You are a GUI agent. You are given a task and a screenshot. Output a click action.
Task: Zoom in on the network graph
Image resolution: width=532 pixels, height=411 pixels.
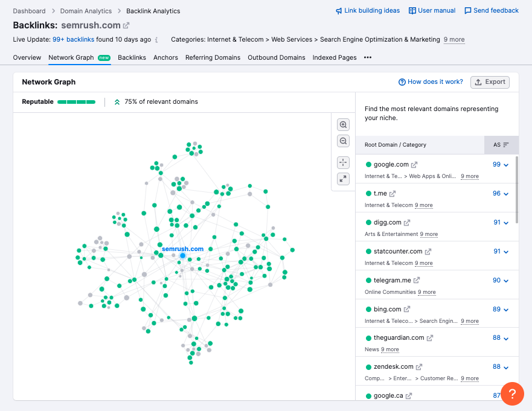pyautogui.click(x=344, y=125)
